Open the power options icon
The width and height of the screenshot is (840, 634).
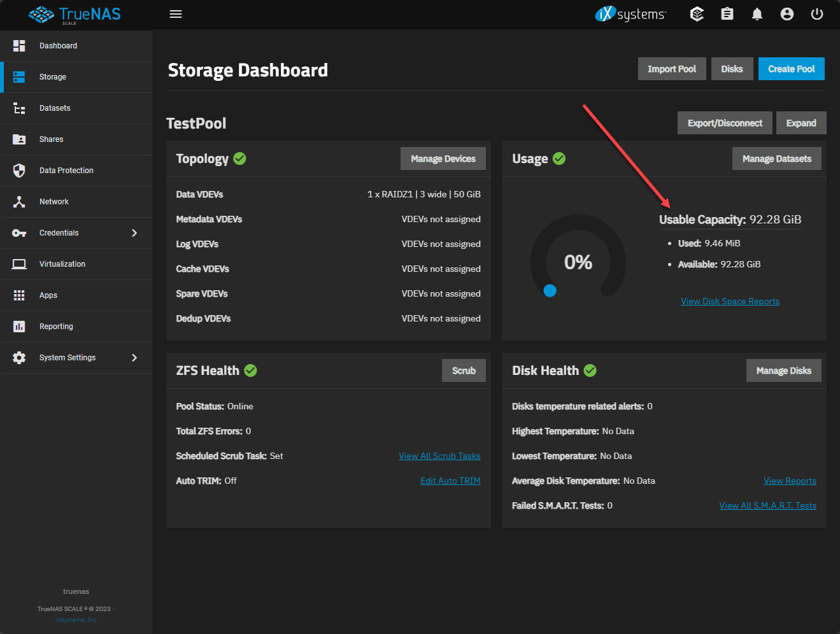pyautogui.click(x=816, y=13)
